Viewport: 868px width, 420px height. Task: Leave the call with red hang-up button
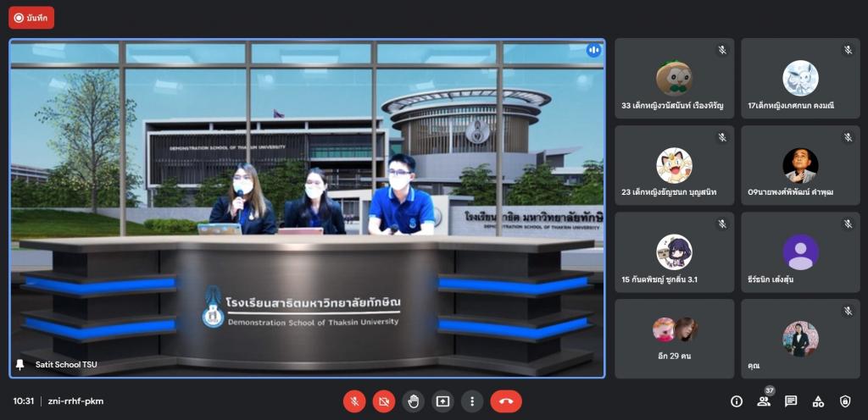[x=506, y=401]
